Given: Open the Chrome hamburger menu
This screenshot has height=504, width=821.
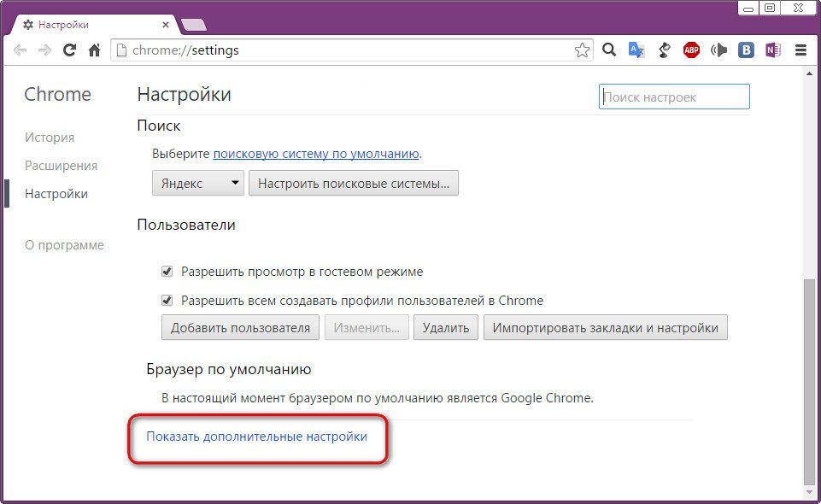Looking at the screenshot, I should click(x=800, y=50).
